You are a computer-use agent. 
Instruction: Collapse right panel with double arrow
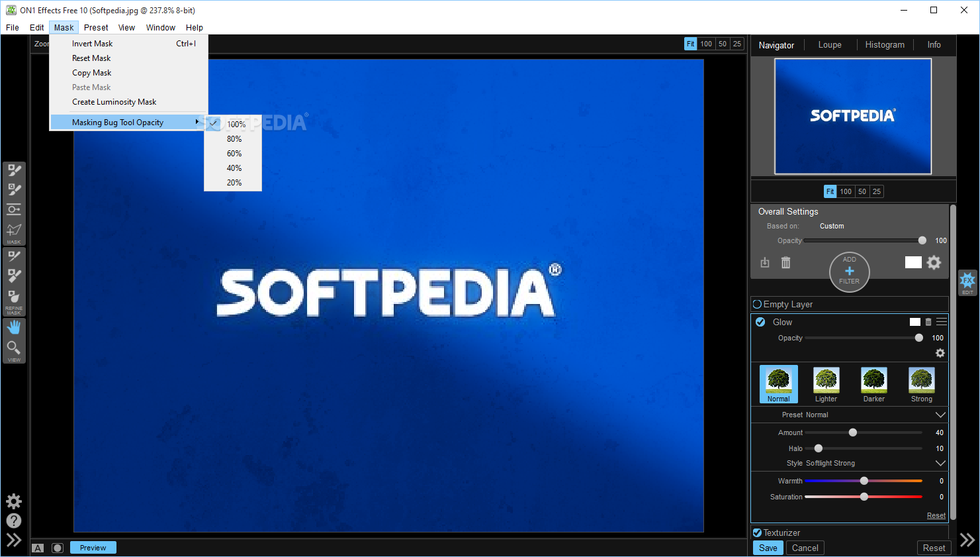[967, 540]
